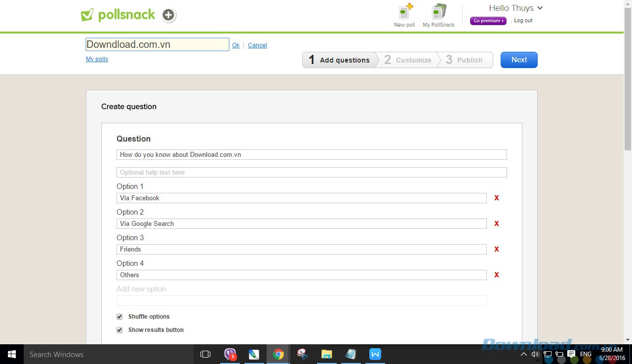Open My PollSnack polls icon
Viewport: 632px width, 364px height.
click(438, 12)
